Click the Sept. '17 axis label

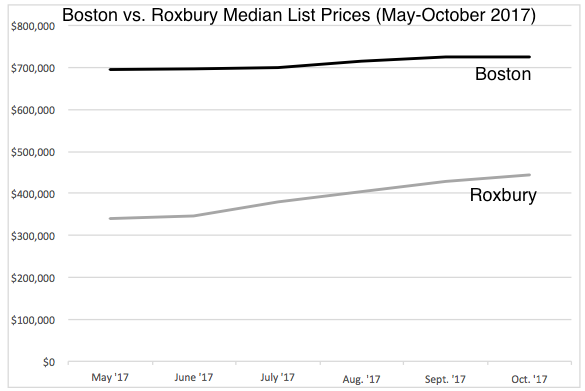445,379
